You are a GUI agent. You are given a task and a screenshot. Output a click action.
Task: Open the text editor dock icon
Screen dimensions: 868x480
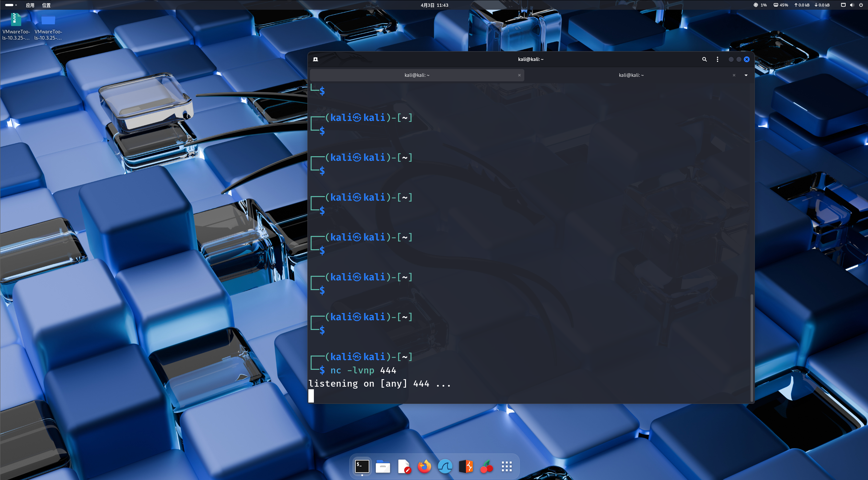404,466
